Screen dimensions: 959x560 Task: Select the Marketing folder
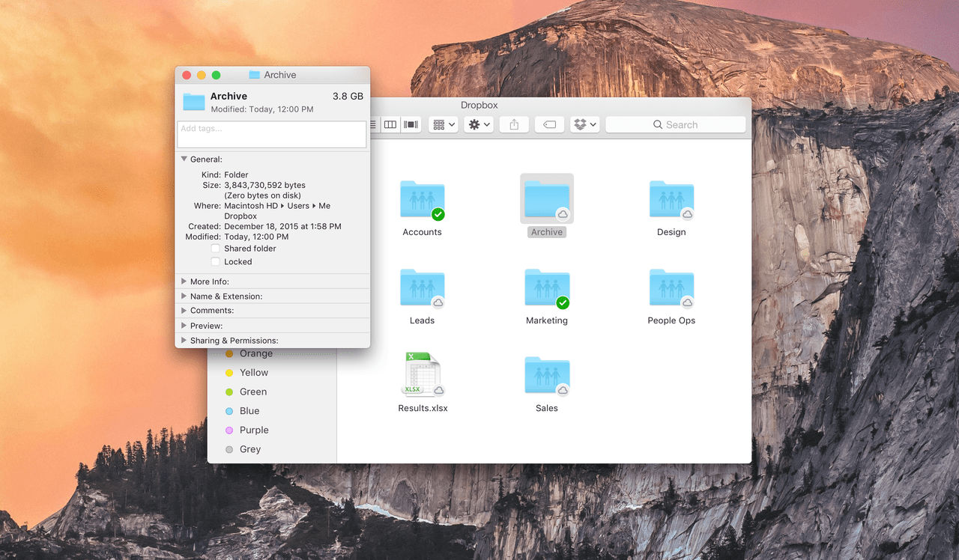(546, 287)
